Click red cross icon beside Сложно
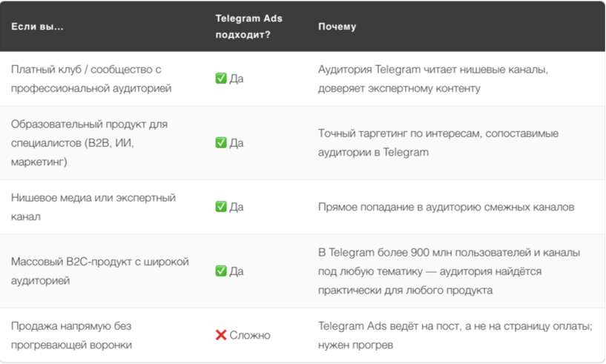The image size is (606, 364). pos(221,335)
